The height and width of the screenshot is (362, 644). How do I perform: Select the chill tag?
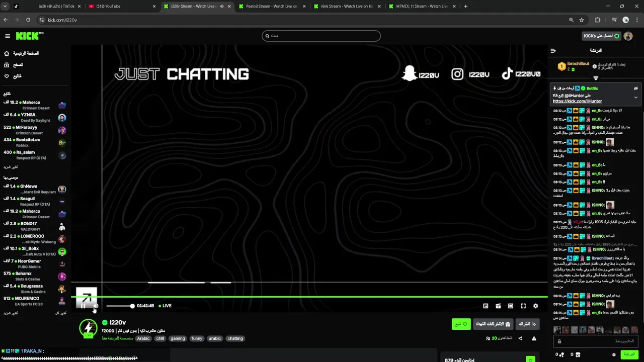point(160,338)
